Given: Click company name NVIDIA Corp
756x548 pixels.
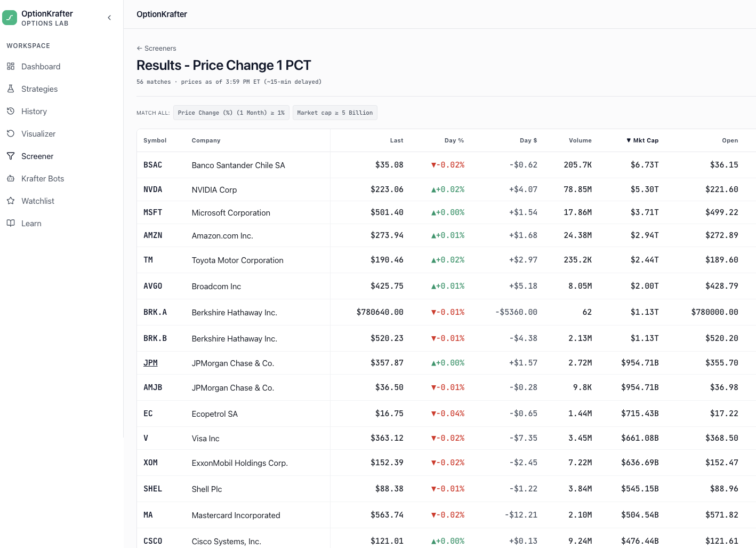Looking at the screenshot, I should click(214, 190).
